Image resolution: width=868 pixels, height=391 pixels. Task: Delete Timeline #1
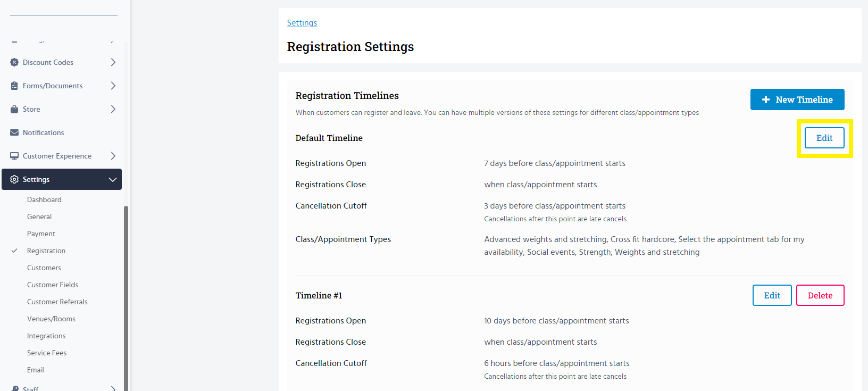820,295
